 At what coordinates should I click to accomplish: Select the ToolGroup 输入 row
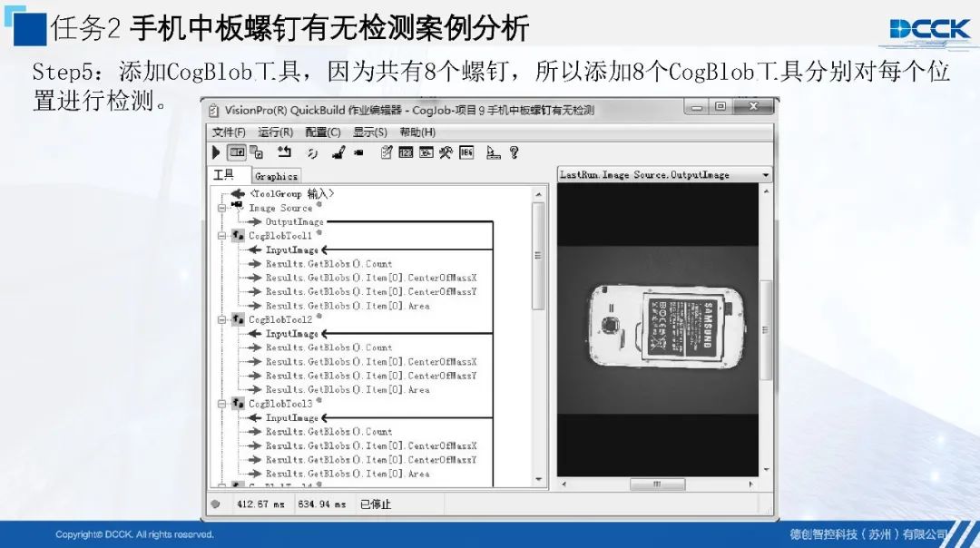(292, 194)
